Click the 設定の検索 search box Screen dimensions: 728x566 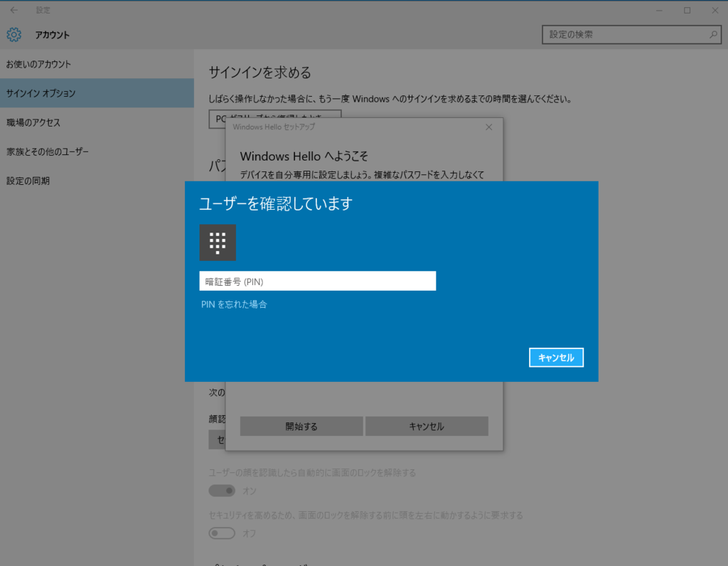631,34
